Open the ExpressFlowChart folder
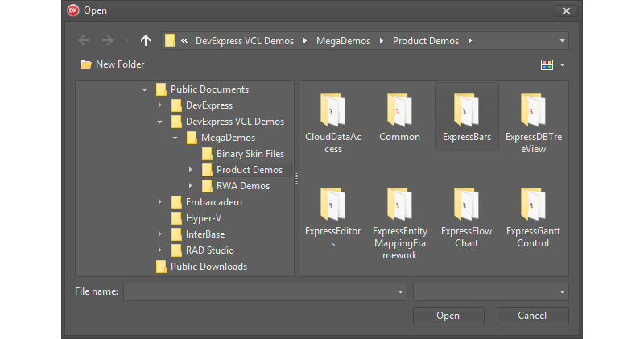Viewport: 644px width, 339px height. click(467, 205)
